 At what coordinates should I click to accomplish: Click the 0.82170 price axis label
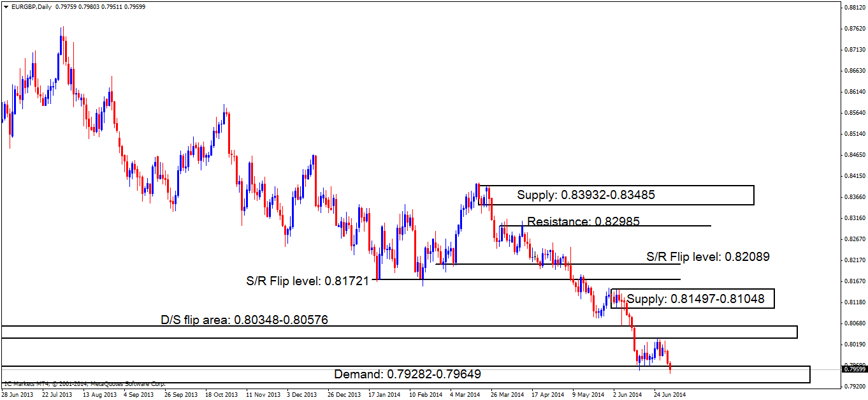(854, 260)
